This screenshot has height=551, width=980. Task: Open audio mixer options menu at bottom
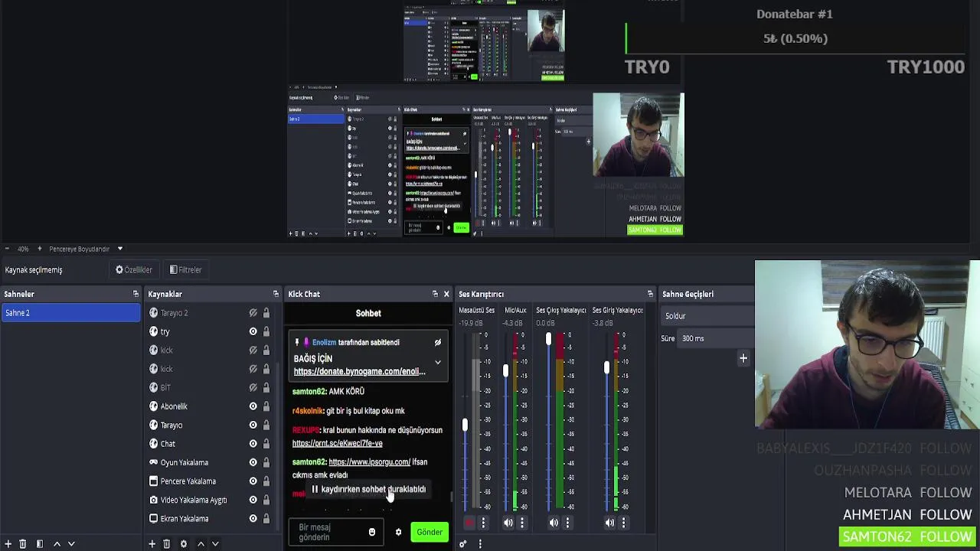480,544
